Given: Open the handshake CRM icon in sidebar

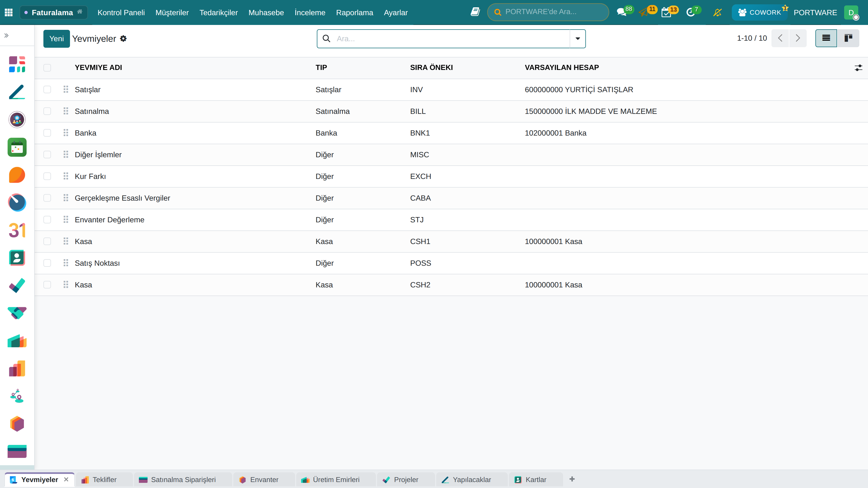Looking at the screenshot, I should pyautogui.click(x=17, y=313).
